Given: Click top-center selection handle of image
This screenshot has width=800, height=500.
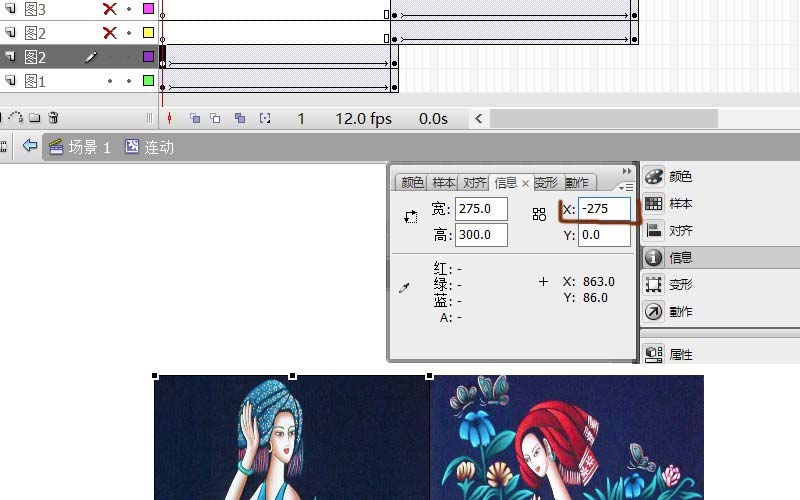Looking at the screenshot, I should point(292,376).
